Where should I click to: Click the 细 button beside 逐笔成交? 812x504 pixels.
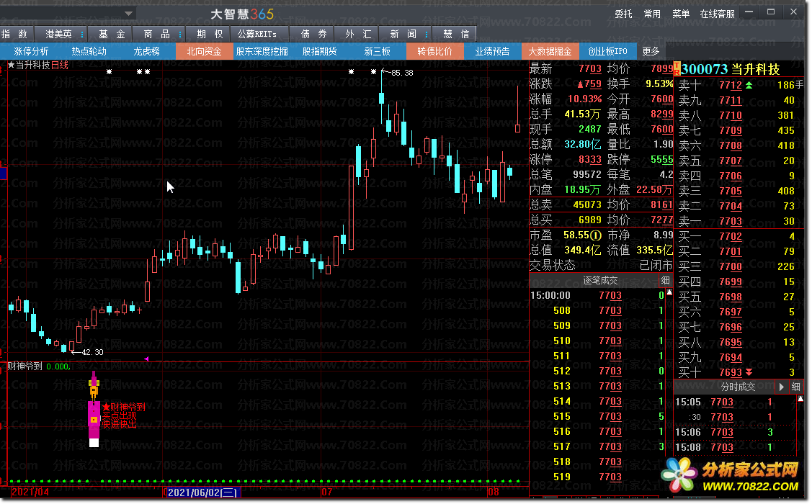666,281
